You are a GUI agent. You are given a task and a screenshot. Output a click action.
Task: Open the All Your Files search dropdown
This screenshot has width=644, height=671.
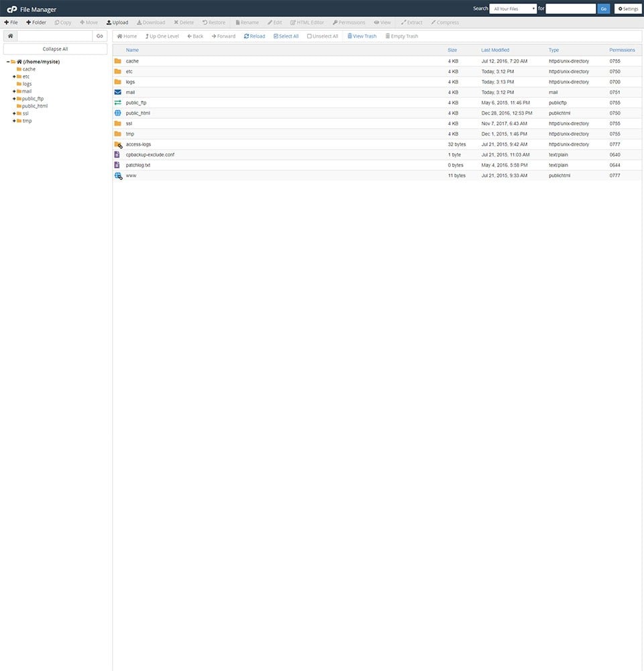[x=513, y=9]
